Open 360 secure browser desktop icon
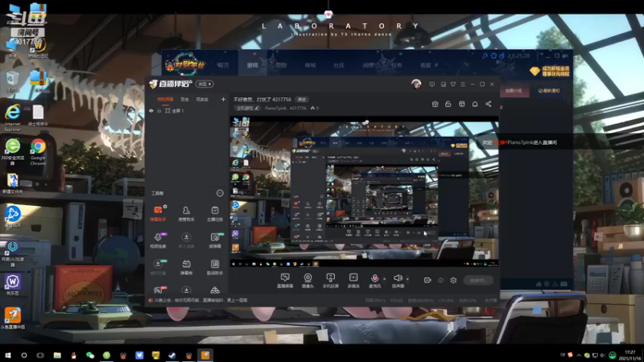 coord(13,152)
